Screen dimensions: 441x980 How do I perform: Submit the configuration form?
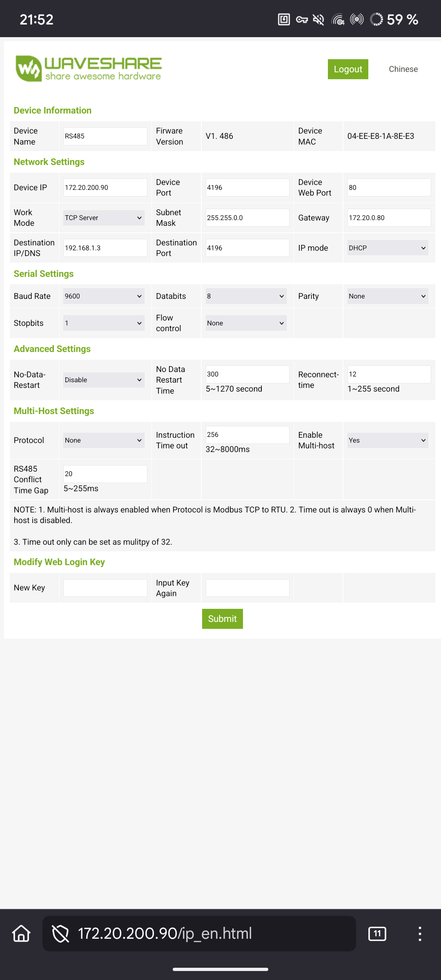coord(222,619)
